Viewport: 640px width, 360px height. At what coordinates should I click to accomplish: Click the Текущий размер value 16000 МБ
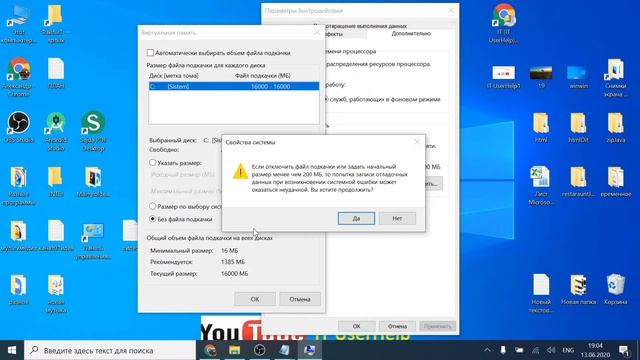pos(234,273)
